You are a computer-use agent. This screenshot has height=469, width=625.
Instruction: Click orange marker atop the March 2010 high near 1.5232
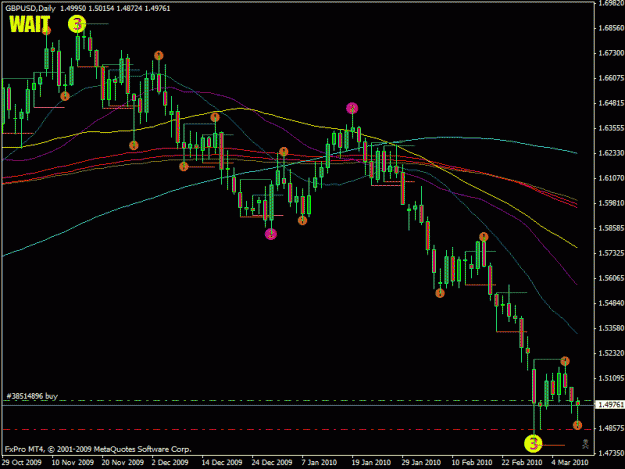(565, 361)
